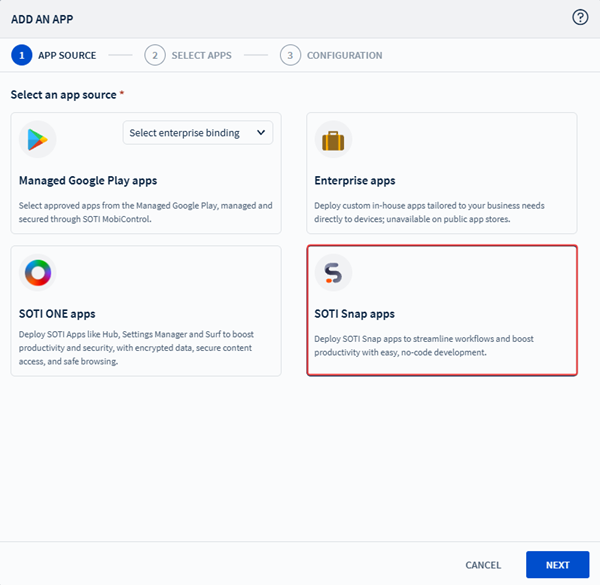Image resolution: width=600 pixels, height=585 pixels.
Task: Open the help question mark icon
Action: (x=580, y=17)
